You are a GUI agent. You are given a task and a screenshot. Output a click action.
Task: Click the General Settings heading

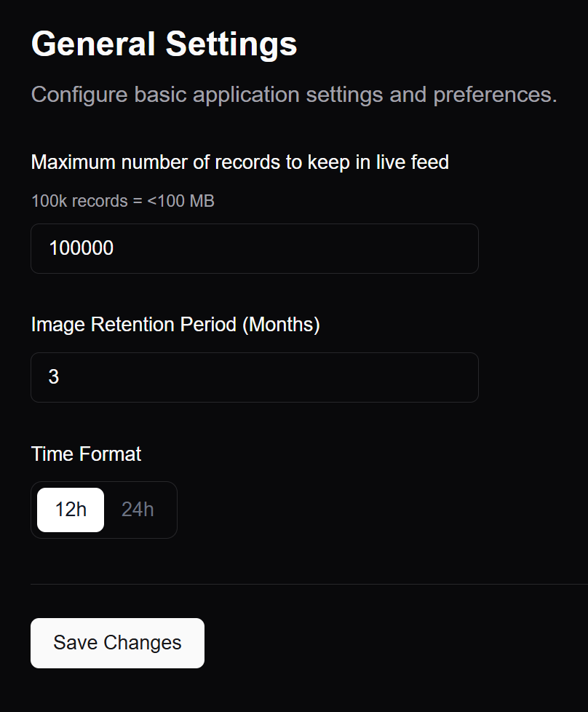pyautogui.click(x=164, y=44)
